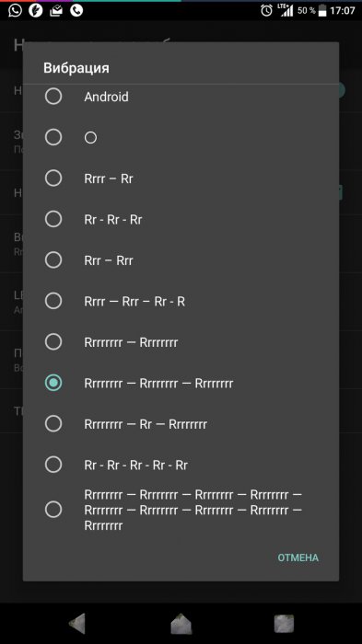Tap the Recent apps navigation button
362x644 pixels.
[x=285, y=624]
